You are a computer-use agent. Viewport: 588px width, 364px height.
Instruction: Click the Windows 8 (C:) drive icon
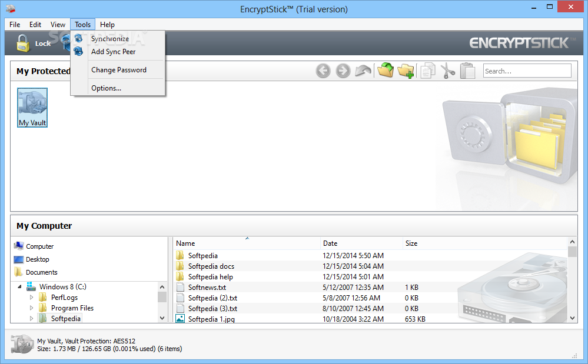coord(31,286)
